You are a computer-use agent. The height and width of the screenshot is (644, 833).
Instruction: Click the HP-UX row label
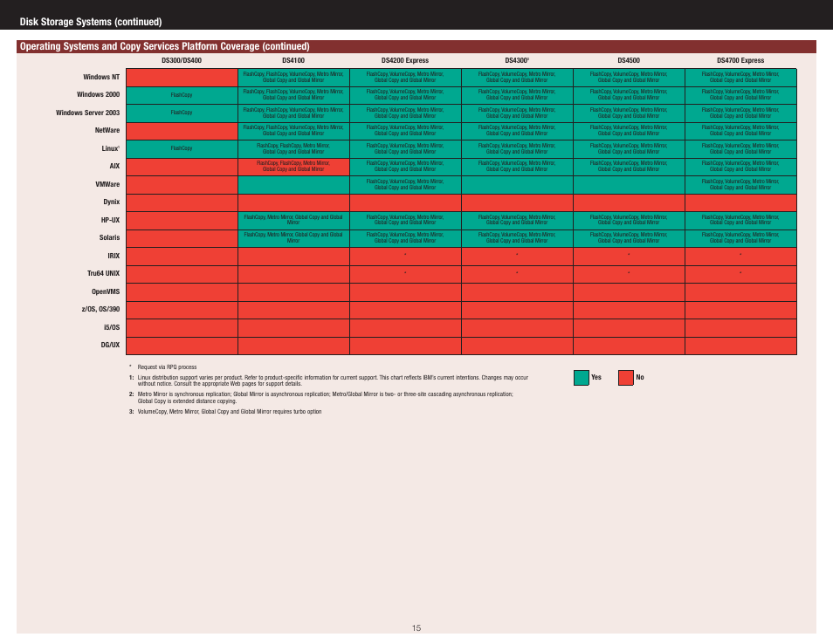tap(111, 220)
